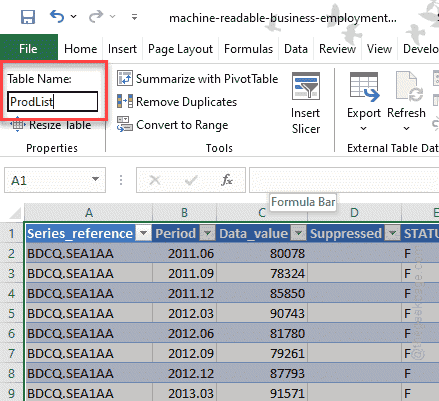
Task: Open the Suppressed filter dropdown
Action: pos(392,233)
